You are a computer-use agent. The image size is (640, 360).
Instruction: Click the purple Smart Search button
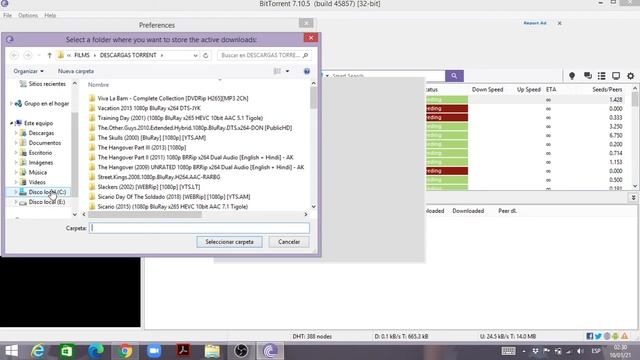point(454,76)
